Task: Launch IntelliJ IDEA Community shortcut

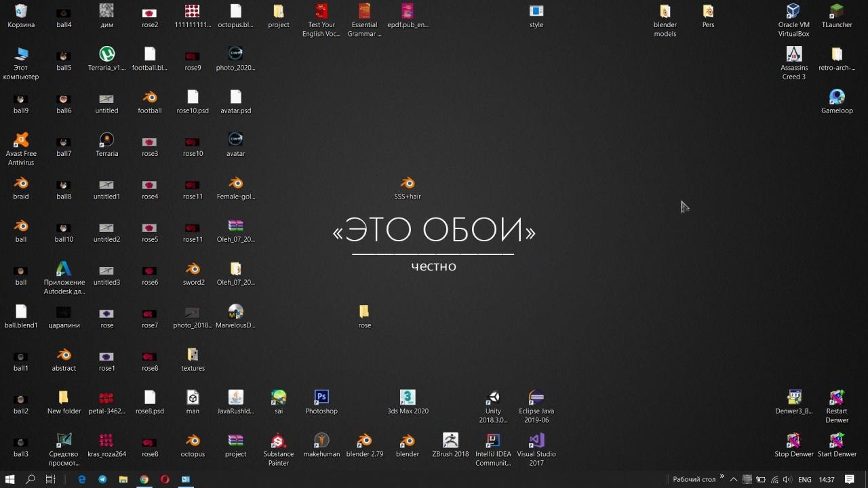Action: click(x=493, y=449)
